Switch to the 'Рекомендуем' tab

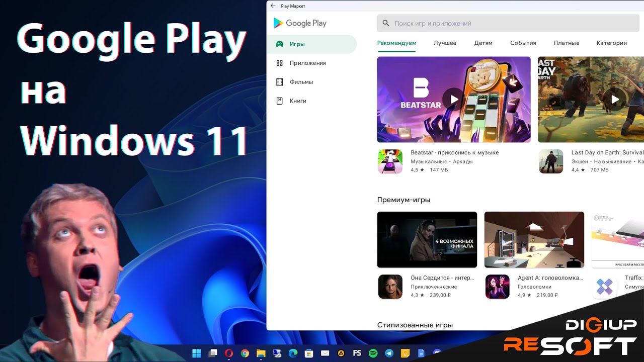point(397,43)
